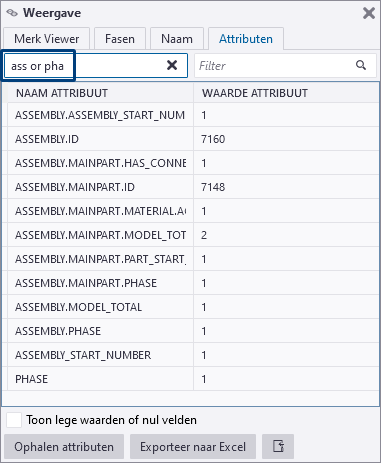Click the value 7148 cell
Viewport: 381px width, 463px height.
coord(286,187)
